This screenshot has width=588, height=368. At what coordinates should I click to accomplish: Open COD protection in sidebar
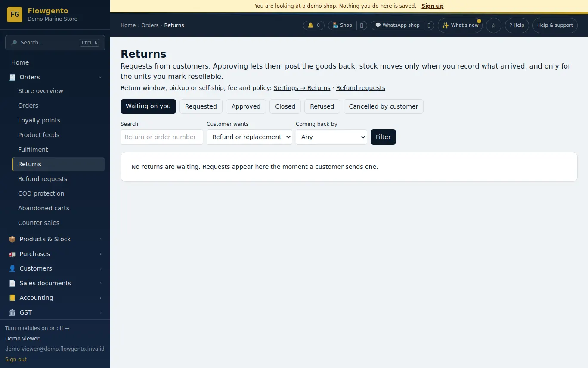point(59,193)
